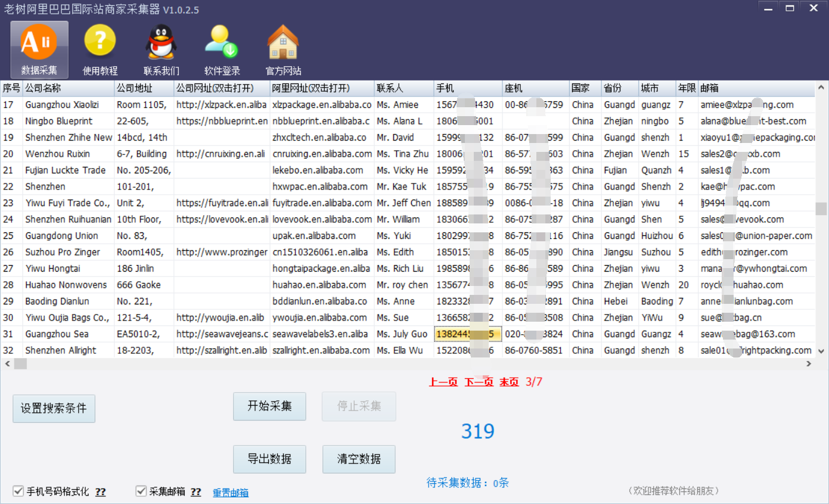This screenshot has height=504, width=829.
Task: Click the Jiangsu province cell
Action: click(x=620, y=252)
